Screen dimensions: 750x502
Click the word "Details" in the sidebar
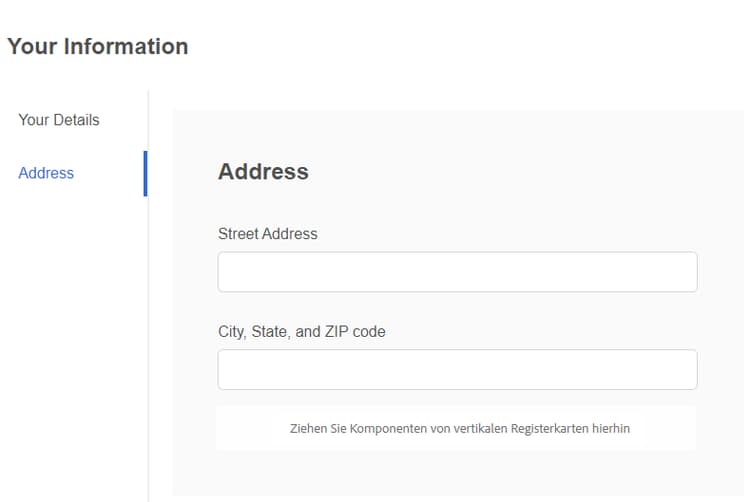(76, 120)
